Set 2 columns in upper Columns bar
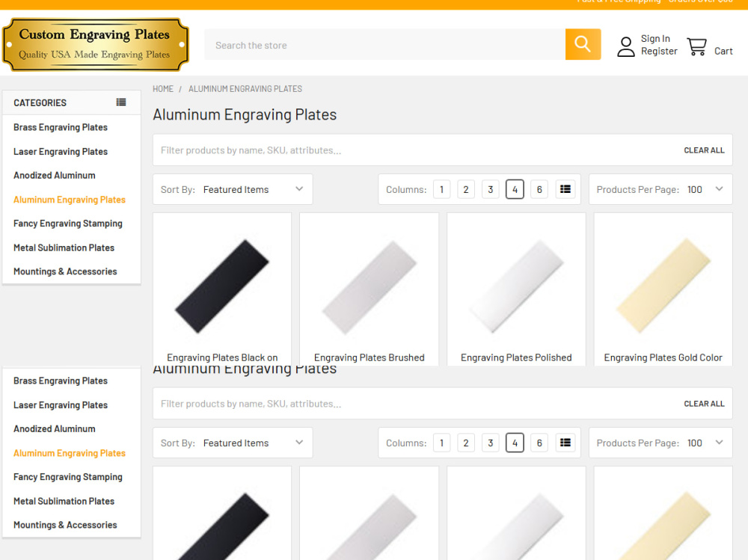 click(x=466, y=189)
